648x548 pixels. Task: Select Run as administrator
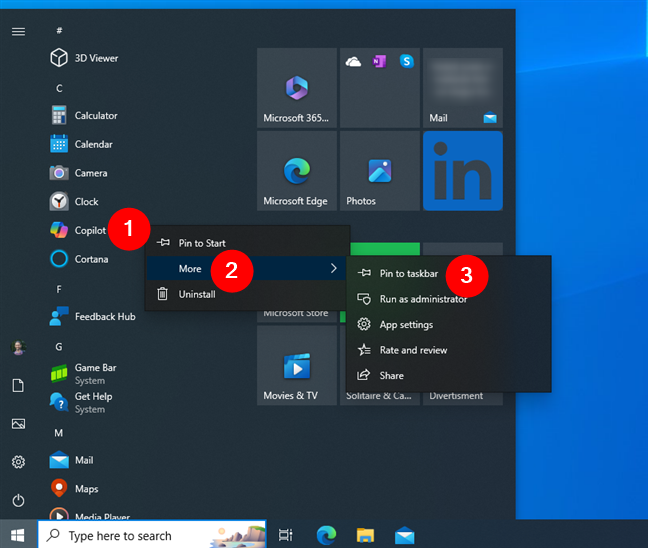[422, 299]
